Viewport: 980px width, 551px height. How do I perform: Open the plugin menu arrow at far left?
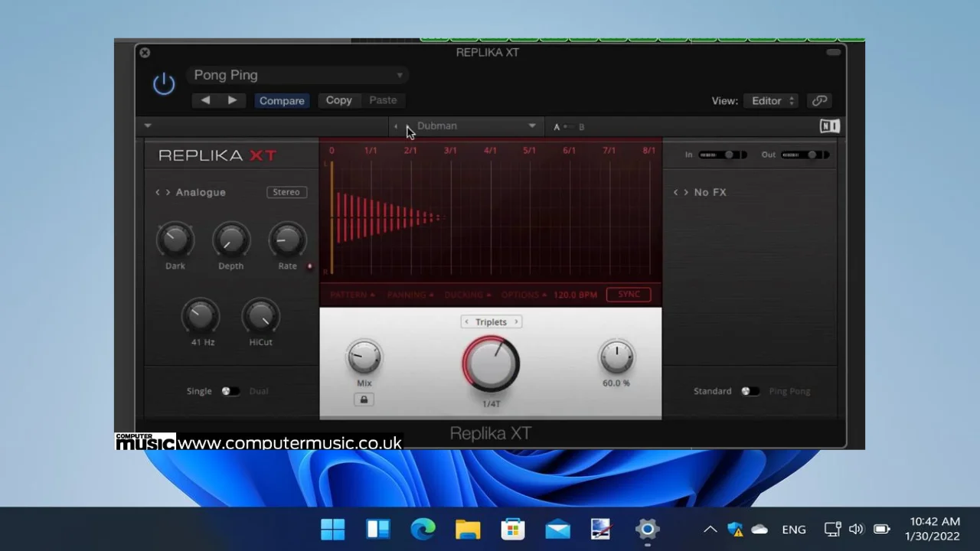[148, 126]
